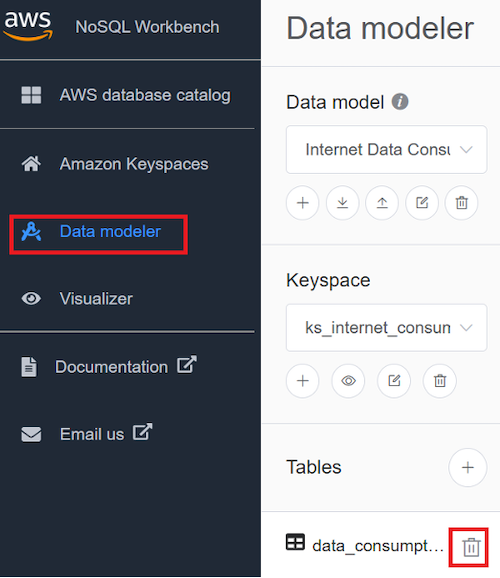Add a new keyspace with plus icon

(302, 381)
